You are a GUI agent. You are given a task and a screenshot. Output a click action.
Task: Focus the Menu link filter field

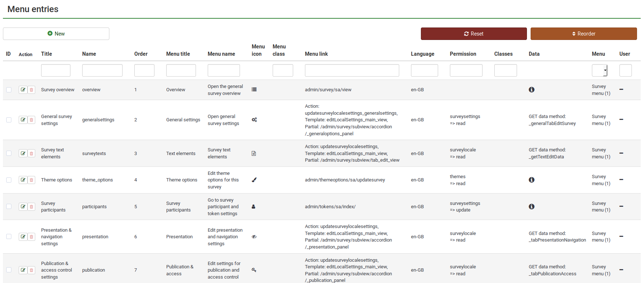point(352,70)
